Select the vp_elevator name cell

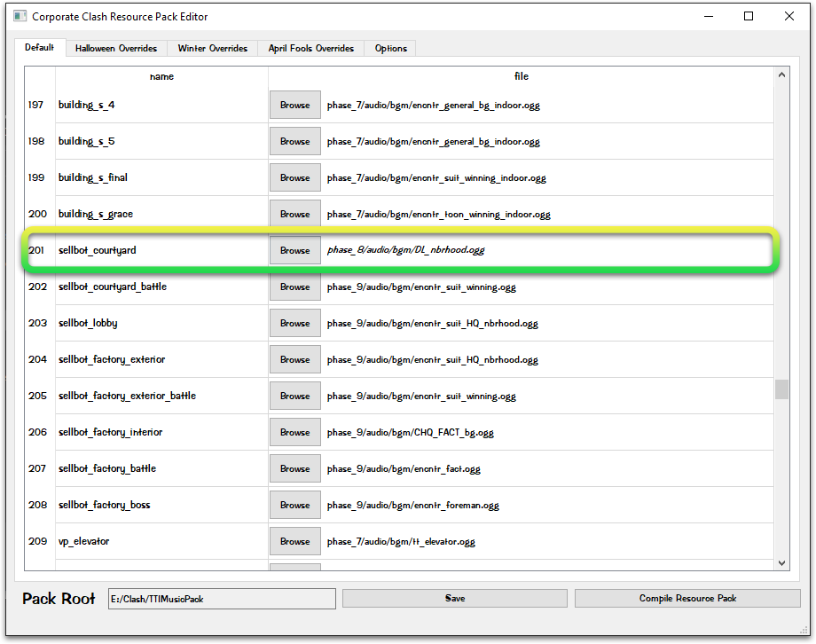(161, 541)
